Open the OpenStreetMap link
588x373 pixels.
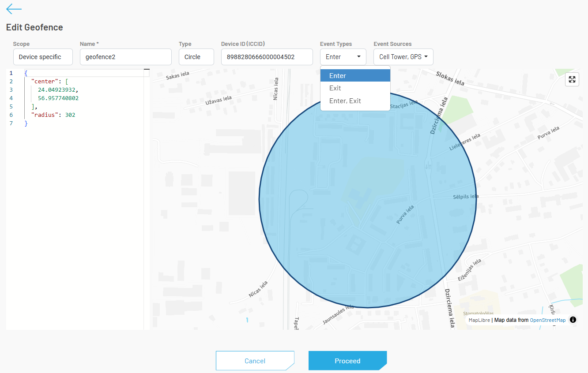(x=547, y=320)
